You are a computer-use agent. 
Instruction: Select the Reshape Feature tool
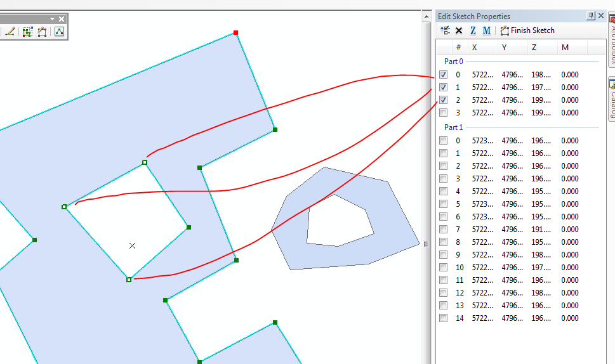(27, 32)
